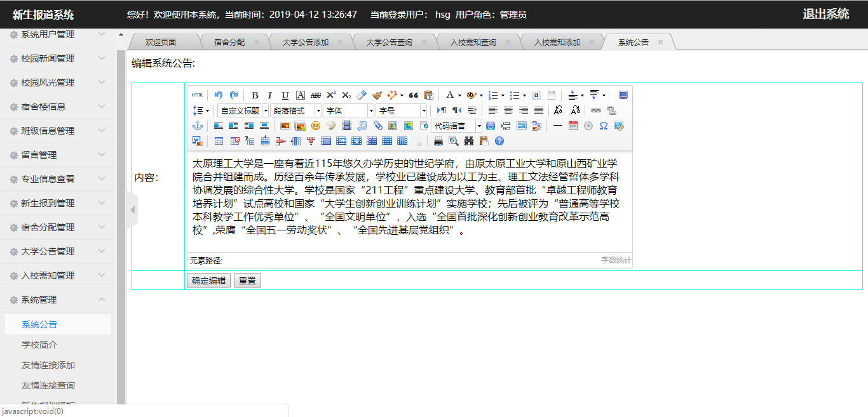The height and width of the screenshot is (417, 868).
Task: Justify text on both sides
Action: 539,110
